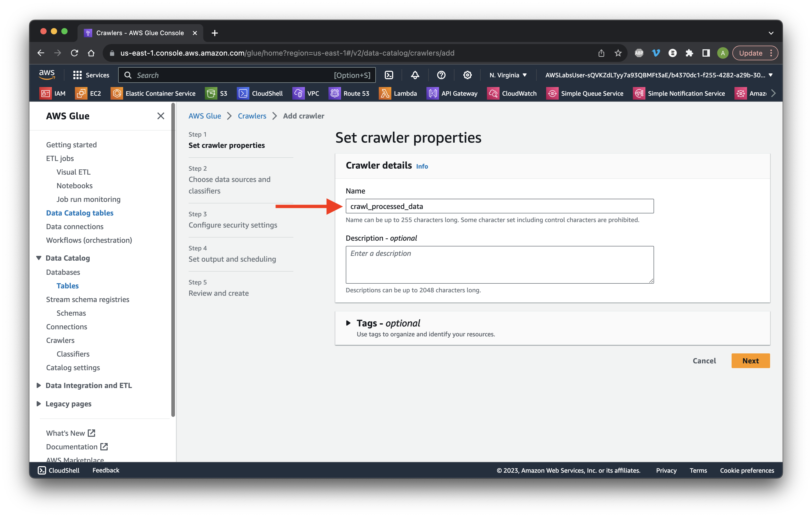
Task: Open the Lambda shortcut icon
Action: pos(385,94)
